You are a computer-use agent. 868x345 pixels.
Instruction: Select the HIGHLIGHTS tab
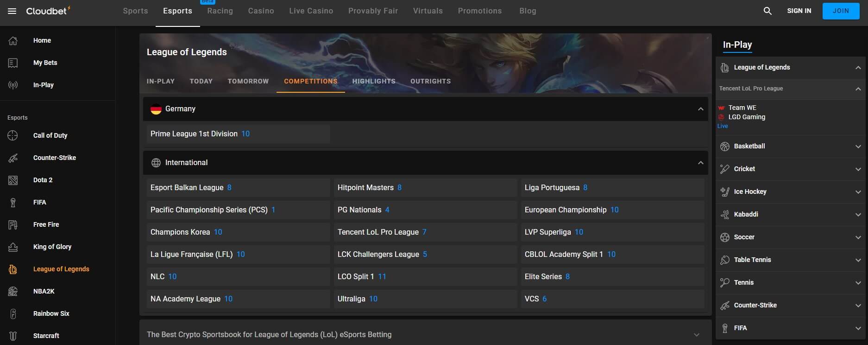374,81
